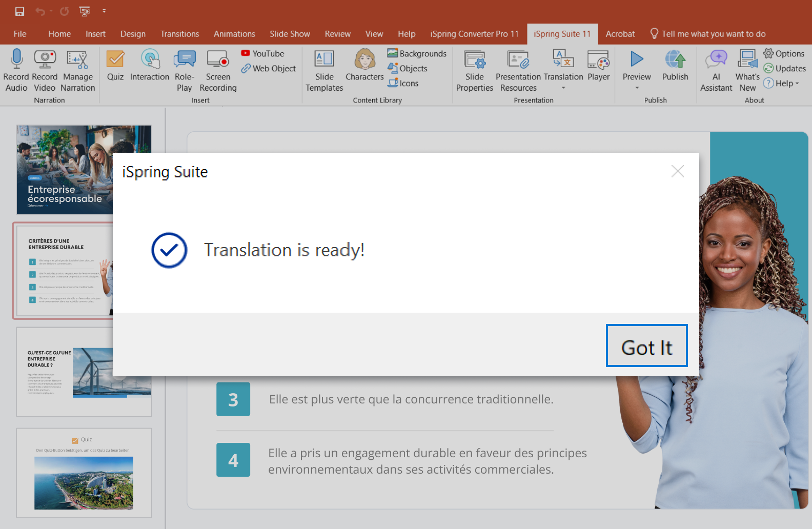Click the Undo icon

[40, 11]
